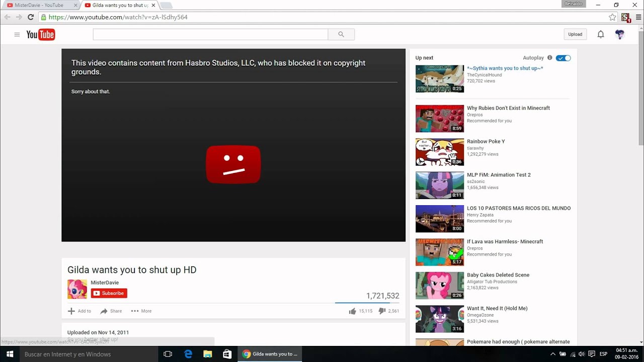The width and height of the screenshot is (644, 362).
Task: Open MLP FiM: Animation Test 2 thumbnail
Action: coord(440,186)
